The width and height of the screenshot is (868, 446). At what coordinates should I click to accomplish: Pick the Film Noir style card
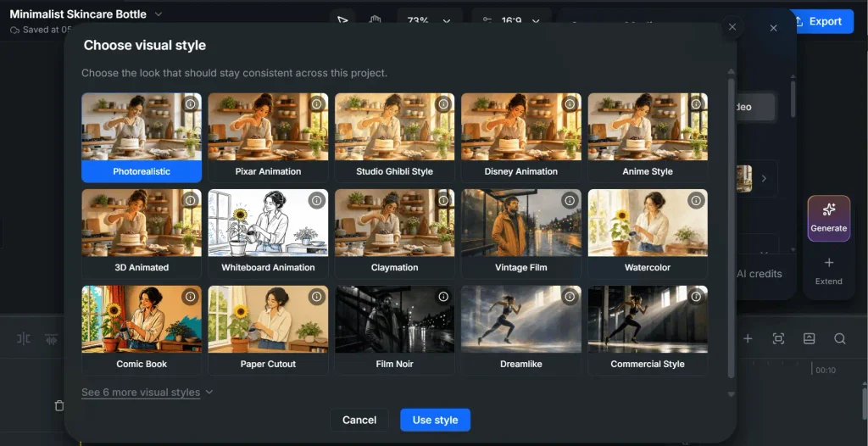pyautogui.click(x=395, y=330)
